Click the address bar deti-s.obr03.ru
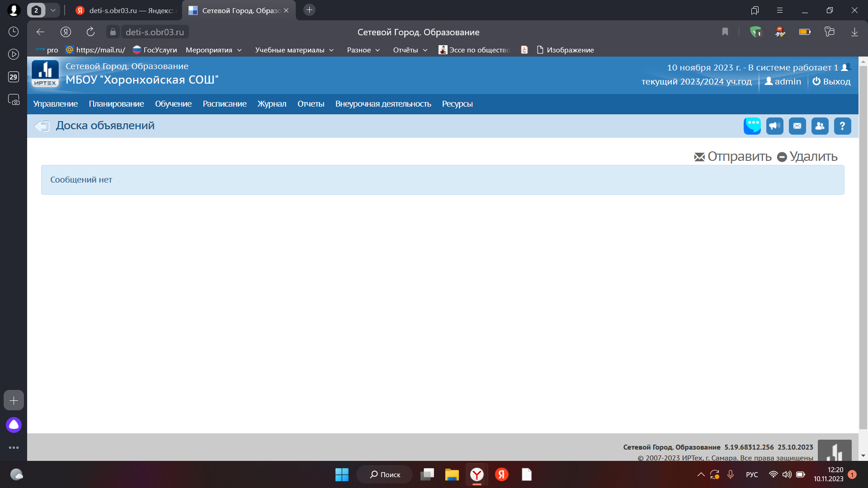 (155, 32)
